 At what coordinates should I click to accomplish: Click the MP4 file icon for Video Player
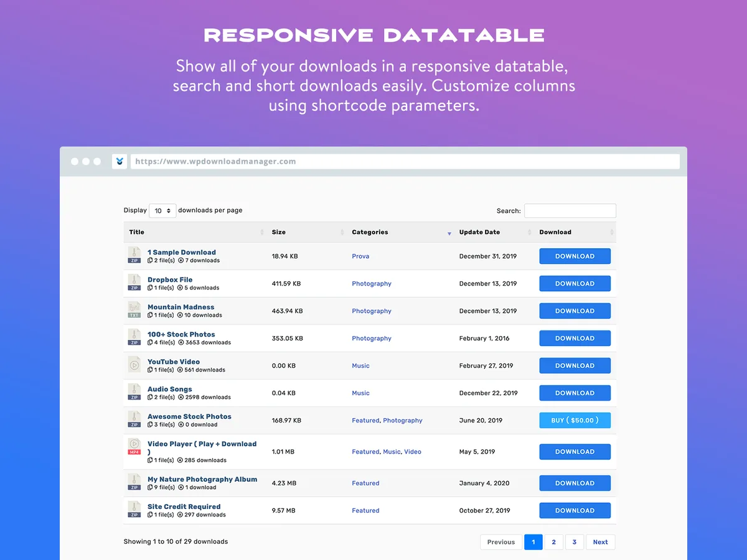[134, 446]
